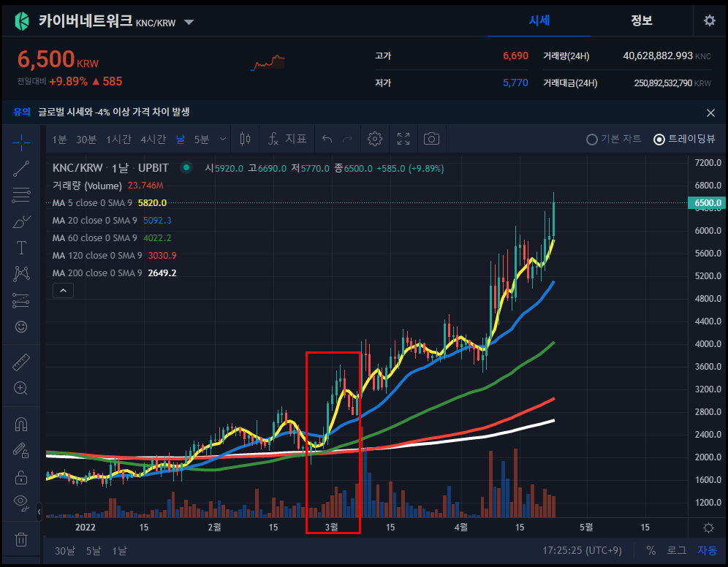Set the date range to 1날

coord(119,551)
